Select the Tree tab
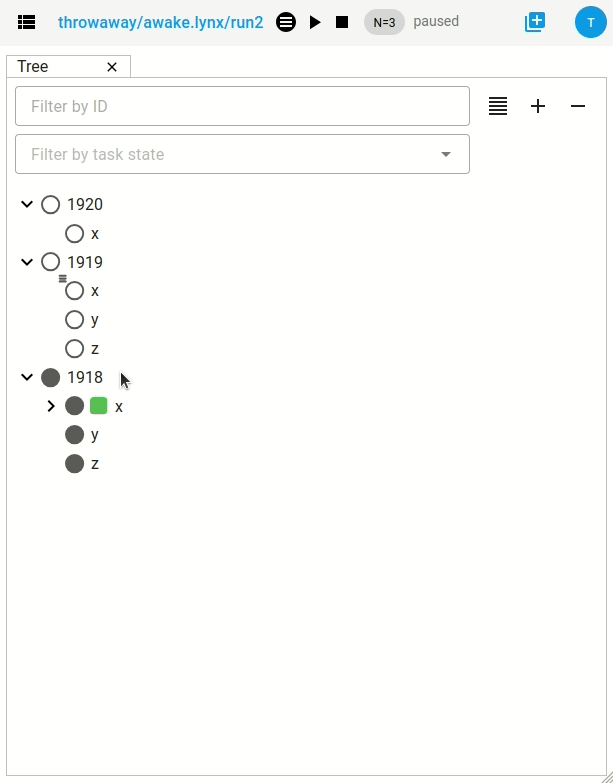The image size is (613, 783). click(x=34, y=67)
